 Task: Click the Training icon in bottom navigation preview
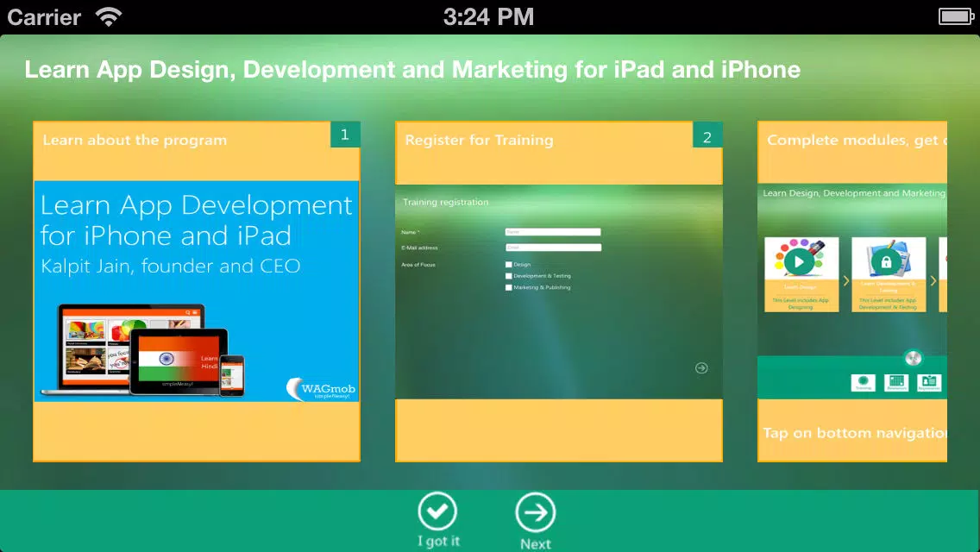[864, 382]
